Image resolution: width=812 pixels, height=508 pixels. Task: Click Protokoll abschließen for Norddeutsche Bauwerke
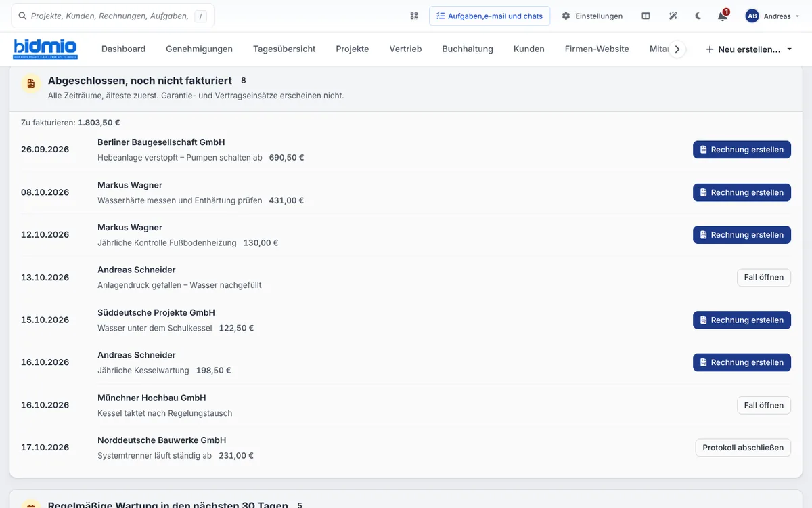pos(743,448)
